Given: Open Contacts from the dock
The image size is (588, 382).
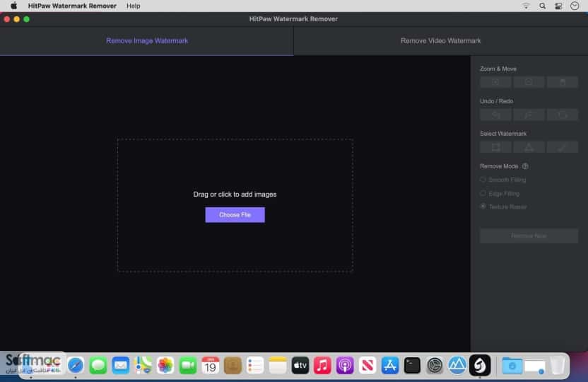Looking at the screenshot, I should (233, 366).
